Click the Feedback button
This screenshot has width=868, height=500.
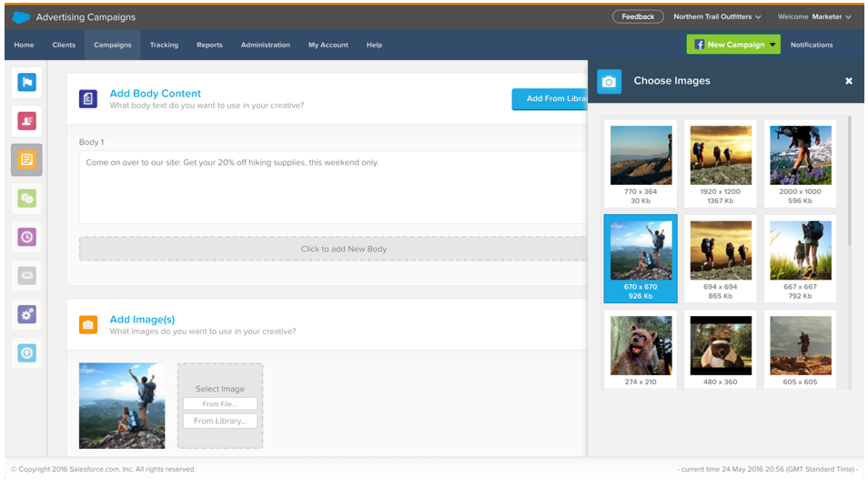click(x=638, y=16)
